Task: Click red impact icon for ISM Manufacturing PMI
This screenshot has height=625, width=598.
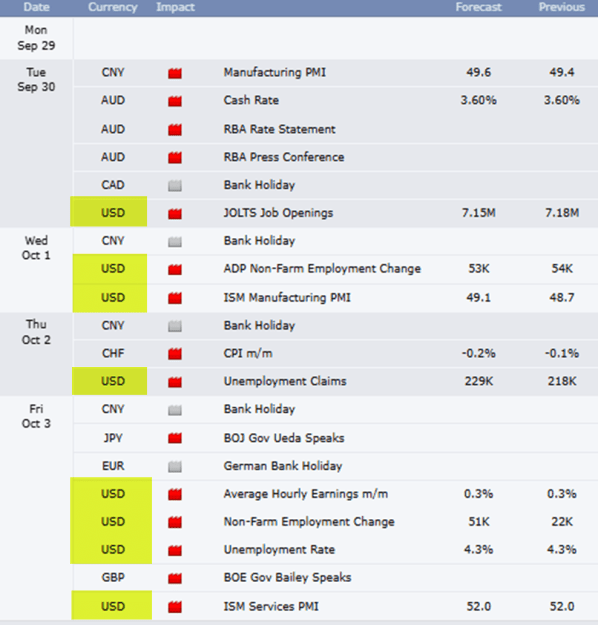Action: (x=175, y=298)
